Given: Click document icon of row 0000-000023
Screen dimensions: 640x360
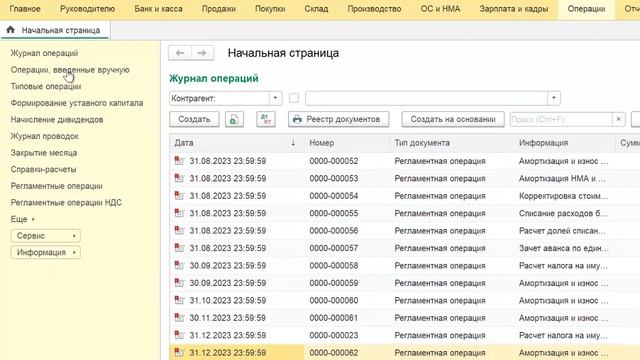Looking at the screenshot, I should click(x=179, y=335).
